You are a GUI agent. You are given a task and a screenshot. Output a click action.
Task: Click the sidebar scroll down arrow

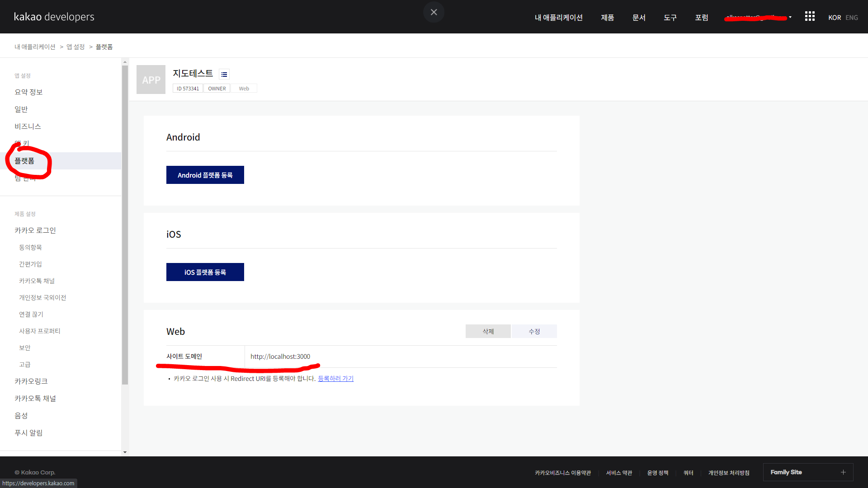(125, 452)
